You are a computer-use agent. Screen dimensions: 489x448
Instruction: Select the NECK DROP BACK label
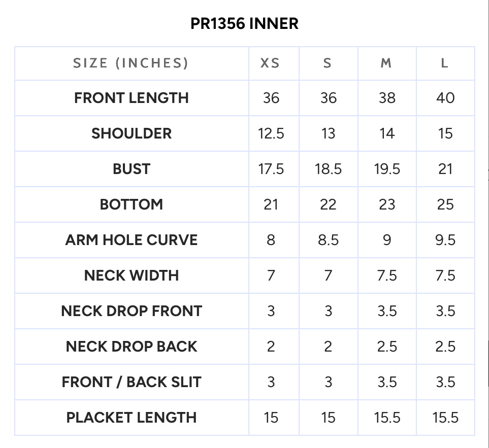(132, 347)
